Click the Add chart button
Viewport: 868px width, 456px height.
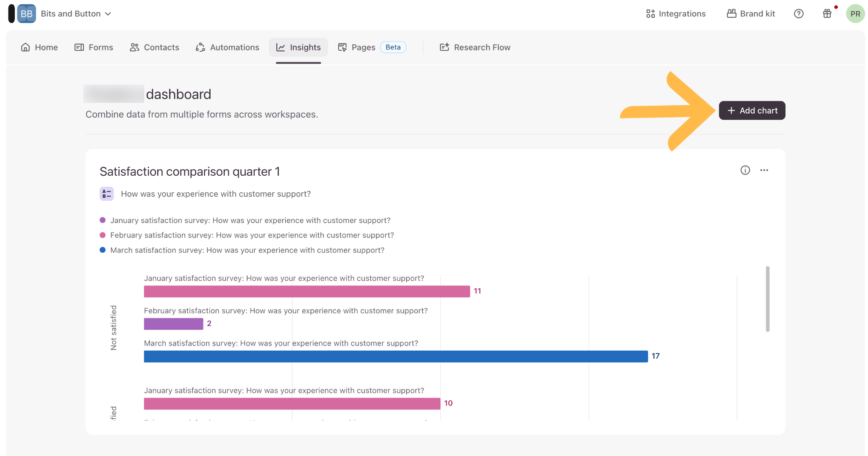tap(752, 111)
